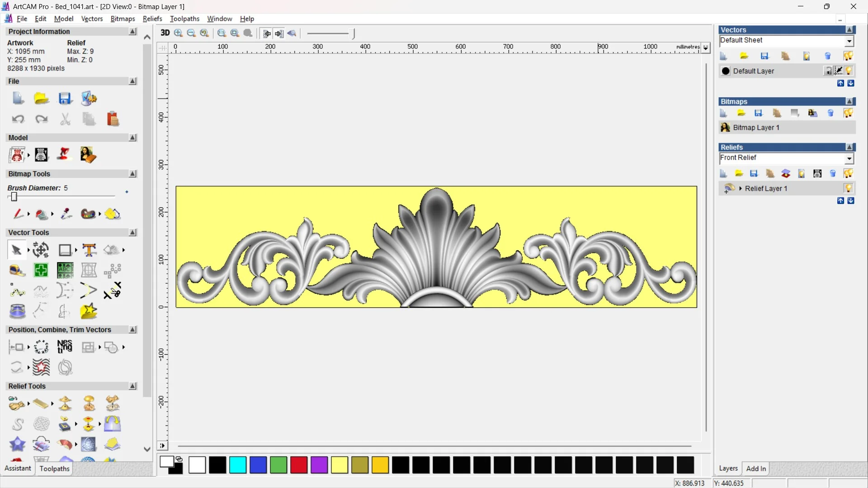
Task: Click the 3D view button
Action: 165,33
